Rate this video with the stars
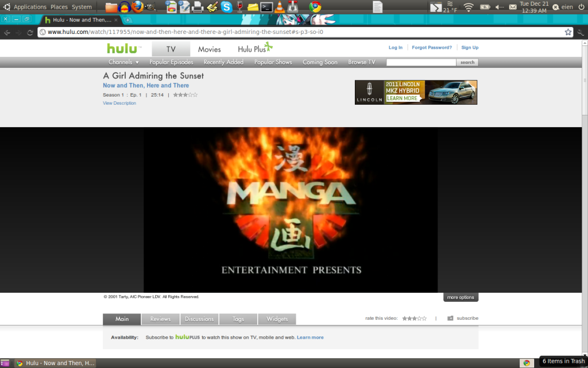This screenshot has width=588, height=368. (x=414, y=319)
